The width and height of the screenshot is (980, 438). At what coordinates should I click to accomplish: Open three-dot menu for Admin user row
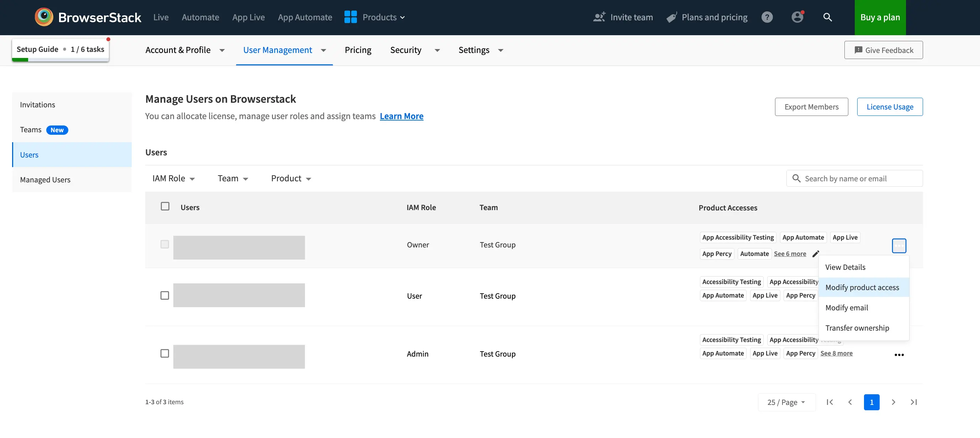click(899, 355)
